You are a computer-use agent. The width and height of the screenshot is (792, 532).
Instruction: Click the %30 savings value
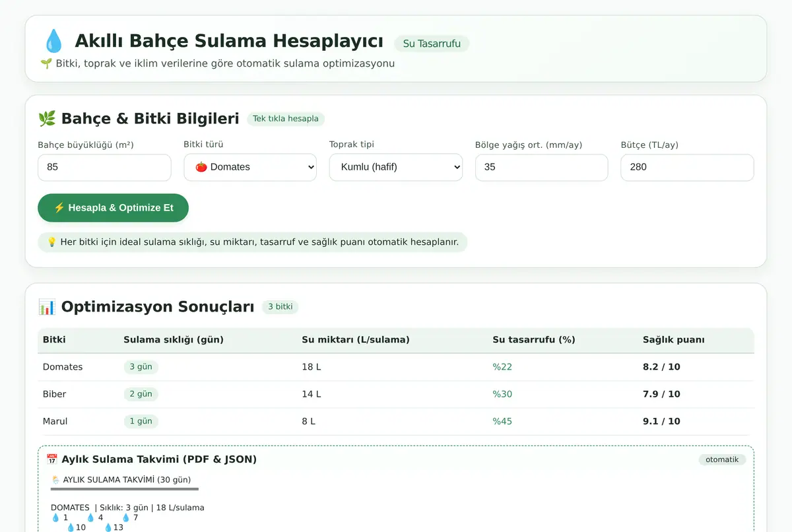pyautogui.click(x=502, y=394)
